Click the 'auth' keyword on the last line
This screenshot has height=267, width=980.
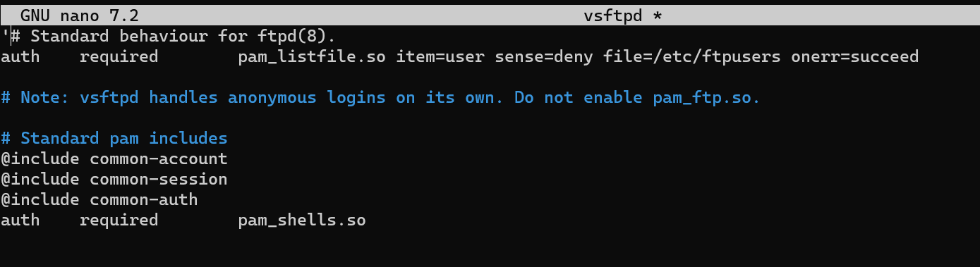click(20, 221)
